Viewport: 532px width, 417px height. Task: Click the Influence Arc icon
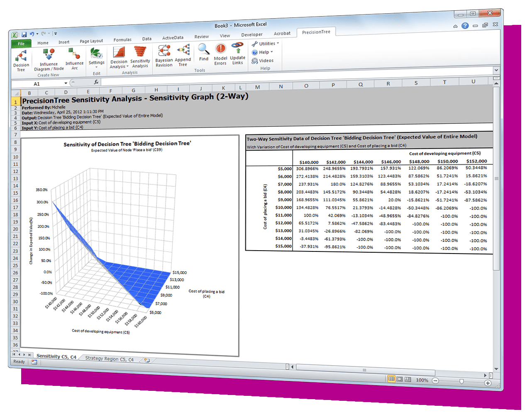click(75, 59)
